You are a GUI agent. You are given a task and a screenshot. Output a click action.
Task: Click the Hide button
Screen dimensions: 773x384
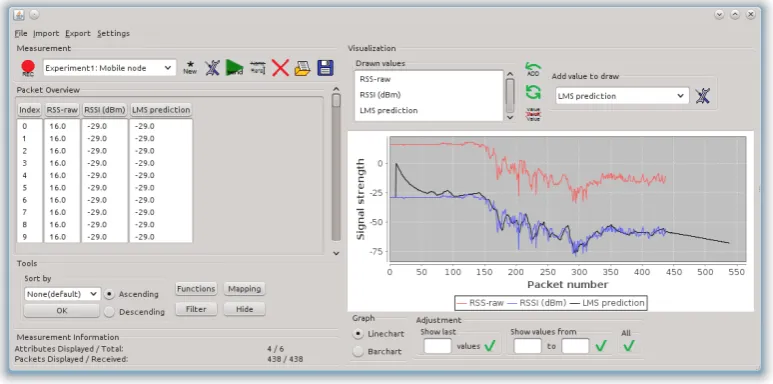tap(245, 309)
